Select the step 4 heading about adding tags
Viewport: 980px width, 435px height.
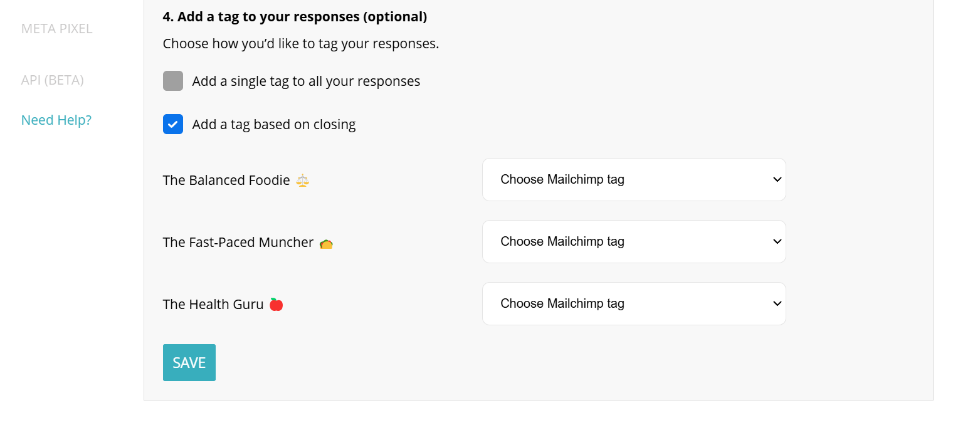(295, 16)
